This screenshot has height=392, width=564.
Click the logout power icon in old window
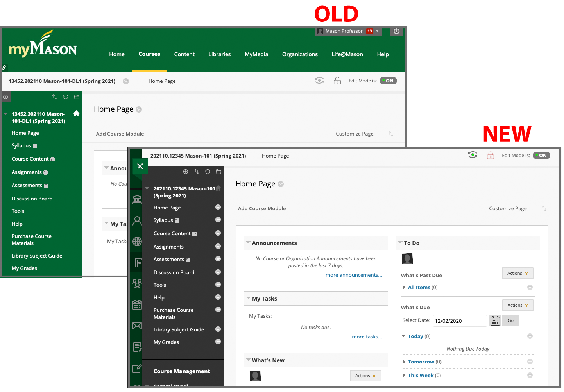click(x=396, y=31)
